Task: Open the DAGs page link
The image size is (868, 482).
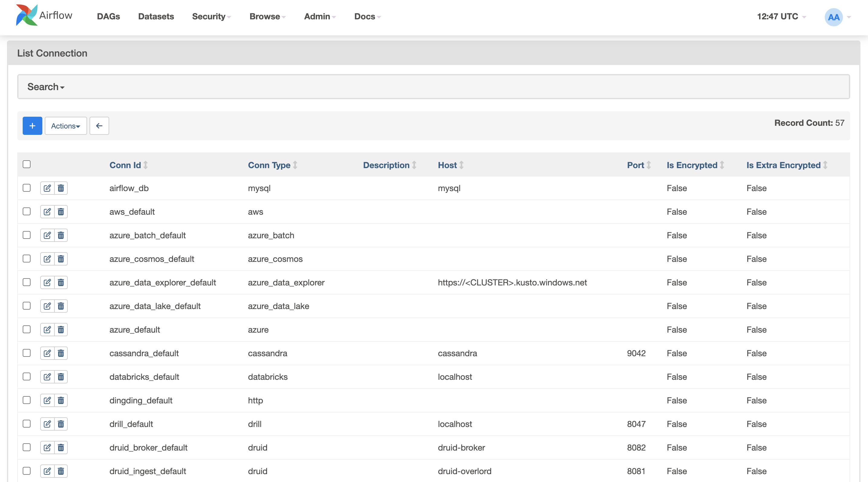Action: (x=108, y=16)
